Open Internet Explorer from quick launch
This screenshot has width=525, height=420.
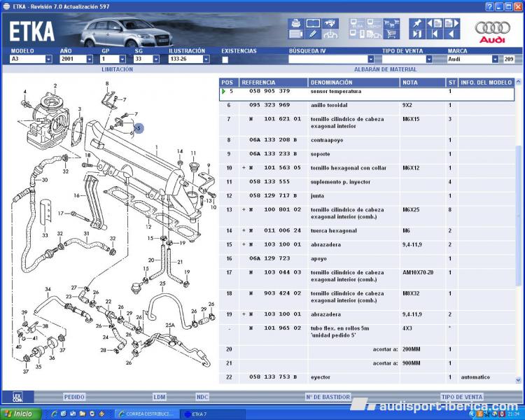[x=55, y=414]
